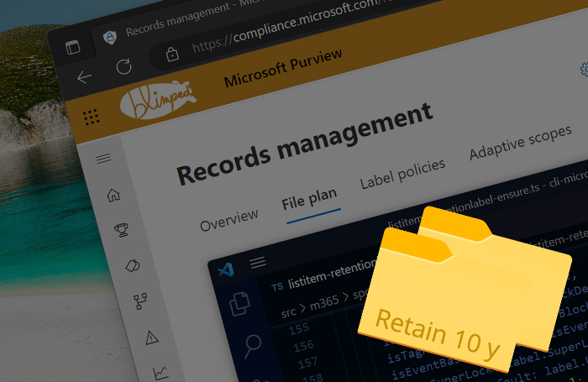The width and height of the screenshot is (588, 382).
Task: Go back with the browser back arrow
Action: [84, 77]
